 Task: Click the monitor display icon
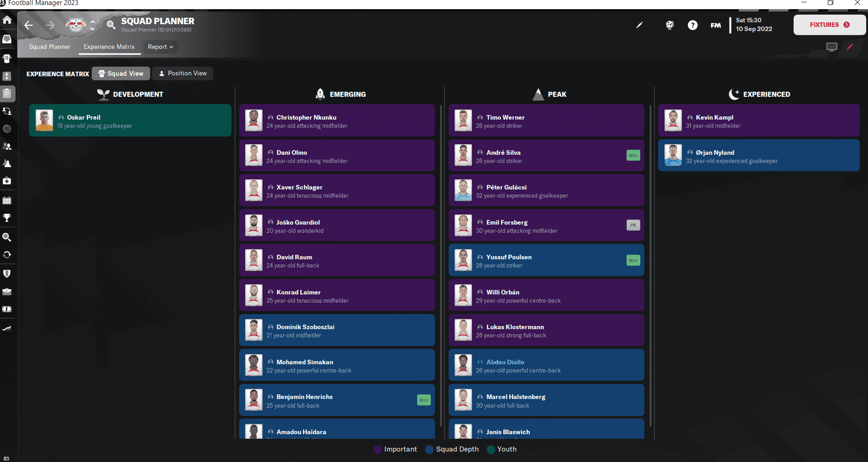832,47
